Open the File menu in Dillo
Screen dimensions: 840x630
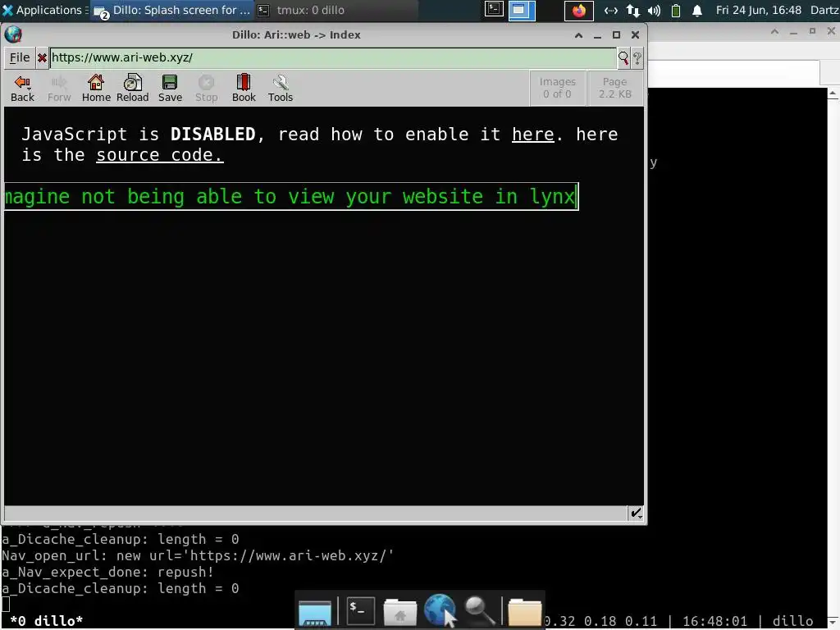click(x=20, y=57)
